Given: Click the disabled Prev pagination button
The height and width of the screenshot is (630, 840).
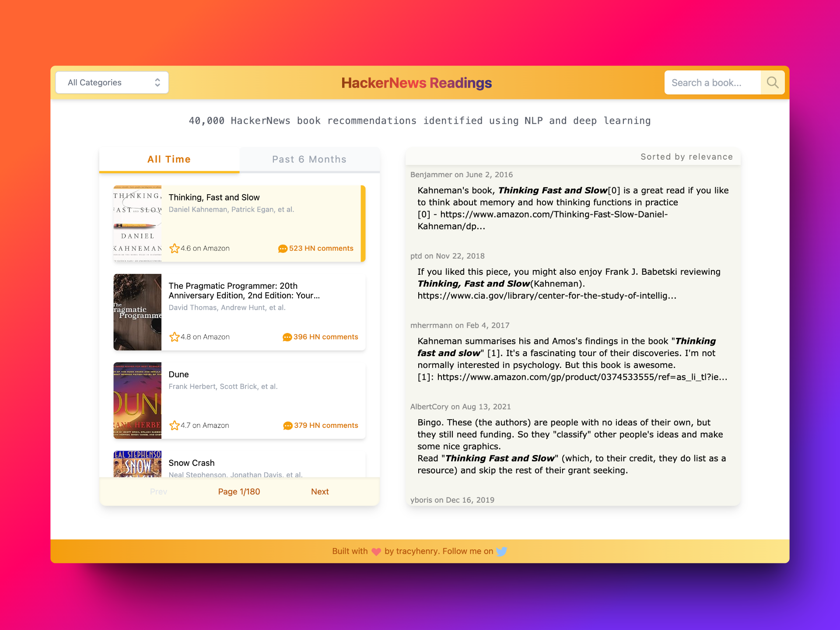Looking at the screenshot, I should 158,492.
